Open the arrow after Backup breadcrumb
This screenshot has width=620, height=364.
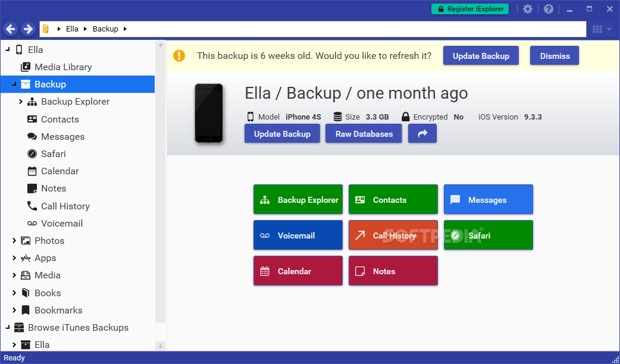click(x=126, y=29)
